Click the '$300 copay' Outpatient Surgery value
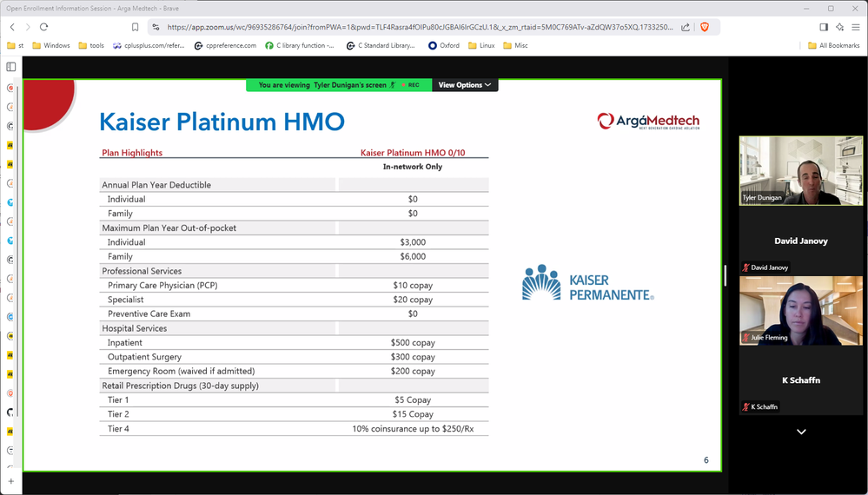The image size is (868, 495). [413, 357]
